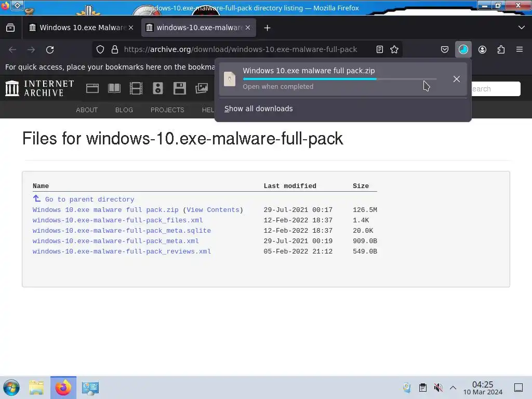
Task: Click the View Contents link
Action: click(213, 210)
